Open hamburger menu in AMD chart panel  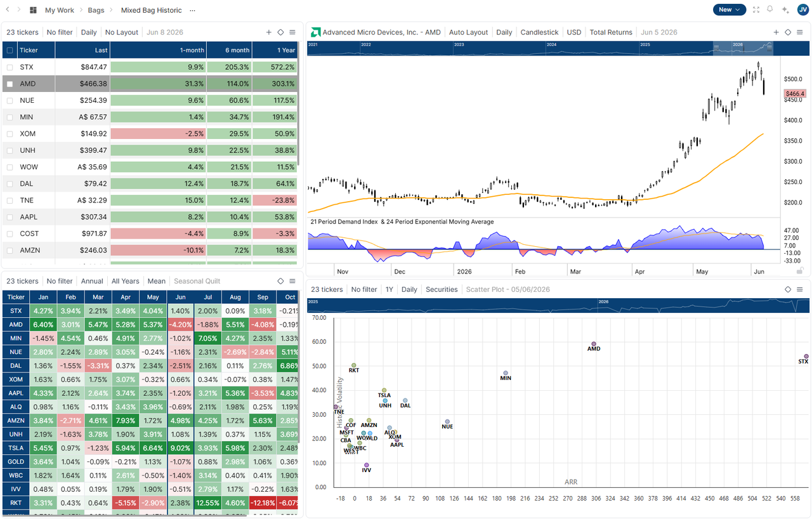coord(800,32)
